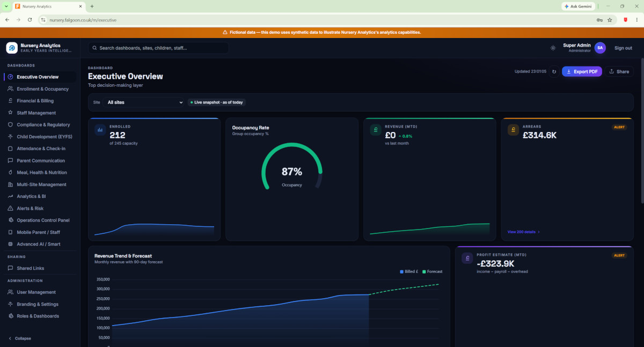Open the browser tab list dropdown

click(x=6, y=6)
